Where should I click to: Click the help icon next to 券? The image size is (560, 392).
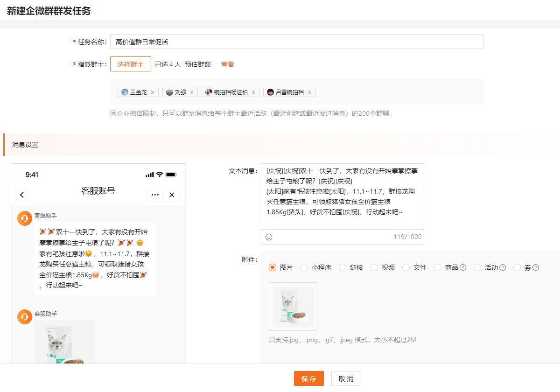click(536, 267)
